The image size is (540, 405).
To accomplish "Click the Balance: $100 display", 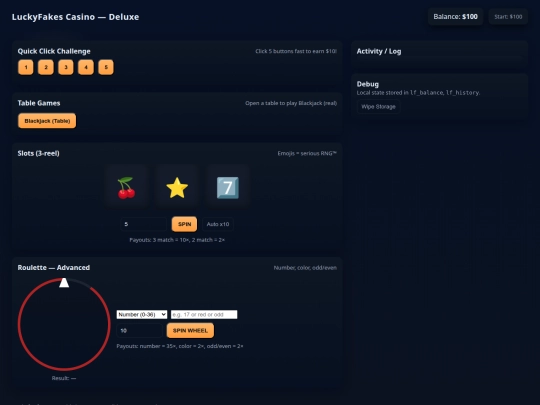I will pos(455,17).
